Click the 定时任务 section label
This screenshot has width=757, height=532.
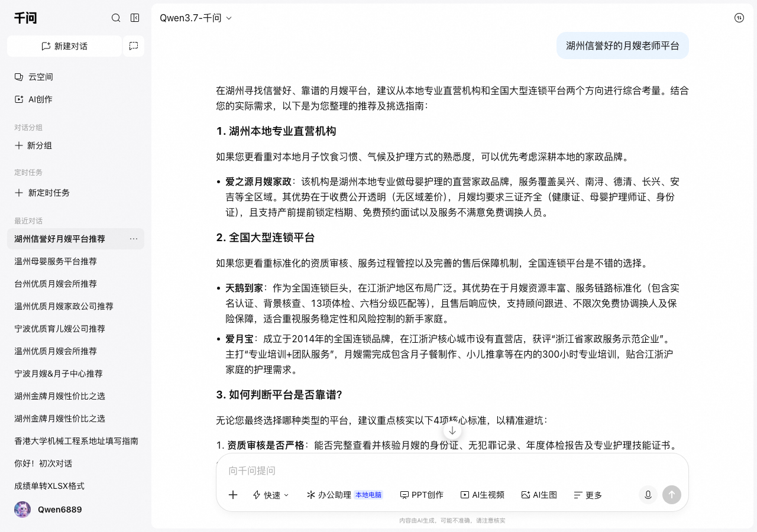pyautogui.click(x=28, y=172)
